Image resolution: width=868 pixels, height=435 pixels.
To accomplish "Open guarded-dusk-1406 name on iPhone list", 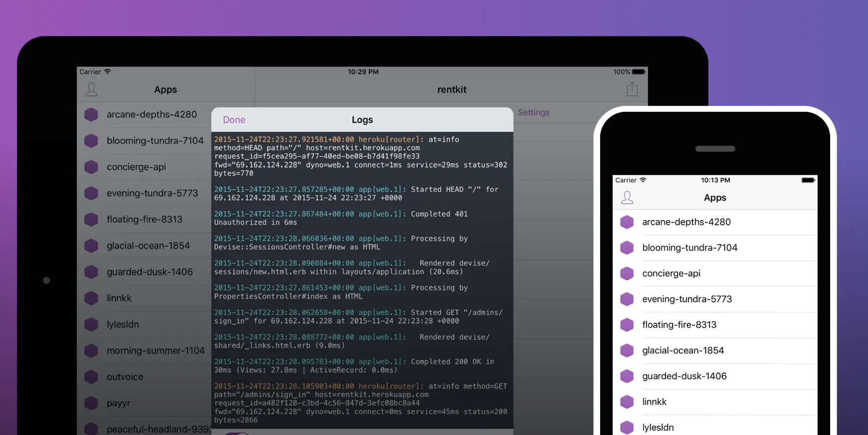I will coord(684,376).
